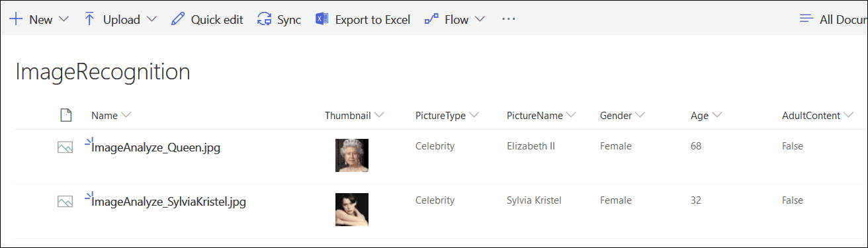
Task: Open the PictureType column header menu
Action: pyautogui.click(x=447, y=116)
